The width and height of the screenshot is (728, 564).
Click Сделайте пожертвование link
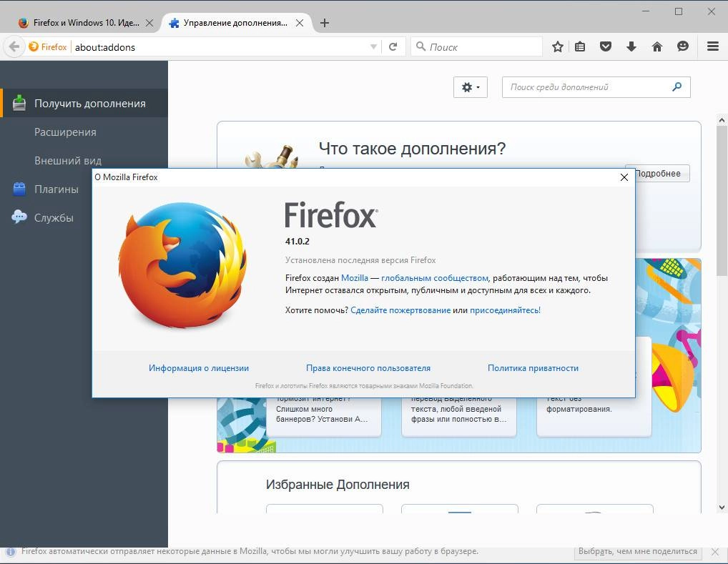click(400, 310)
